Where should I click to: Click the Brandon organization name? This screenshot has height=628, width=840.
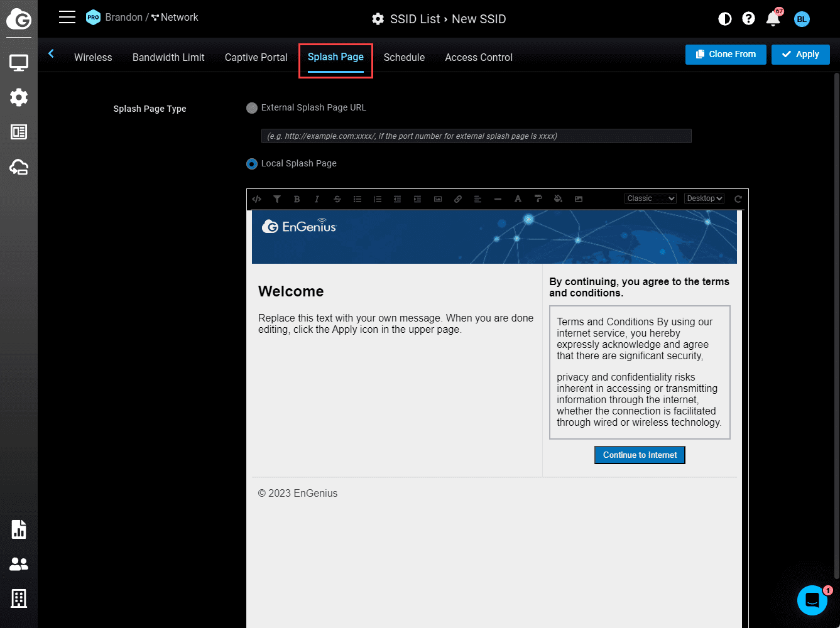click(124, 17)
